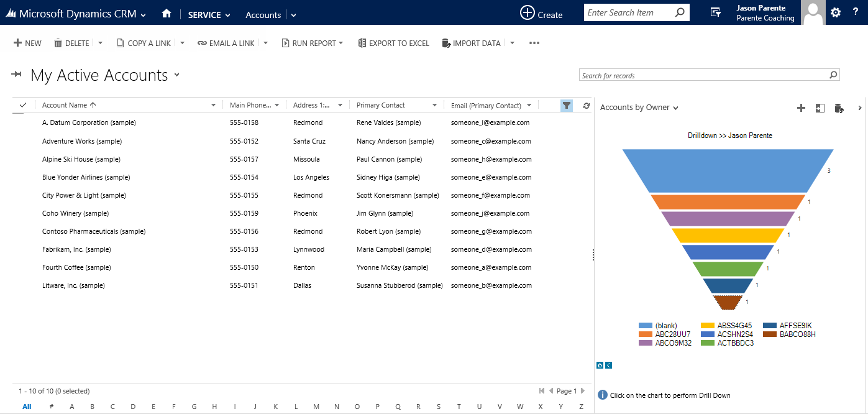Click EXPORT TO EXCEL
The height and width of the screenshot is (414, 868).
(393, 43)
